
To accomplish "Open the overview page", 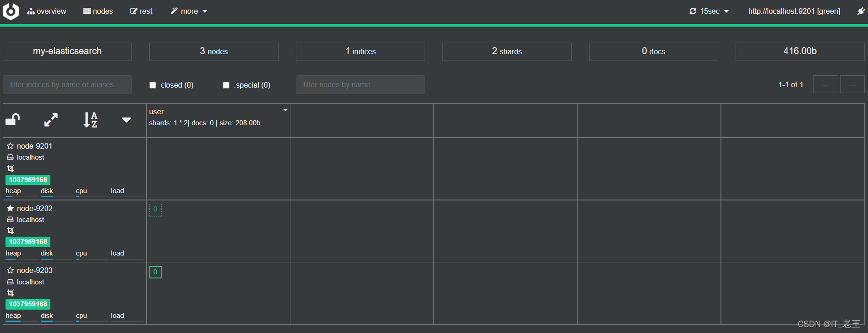I will pos(47,11).
